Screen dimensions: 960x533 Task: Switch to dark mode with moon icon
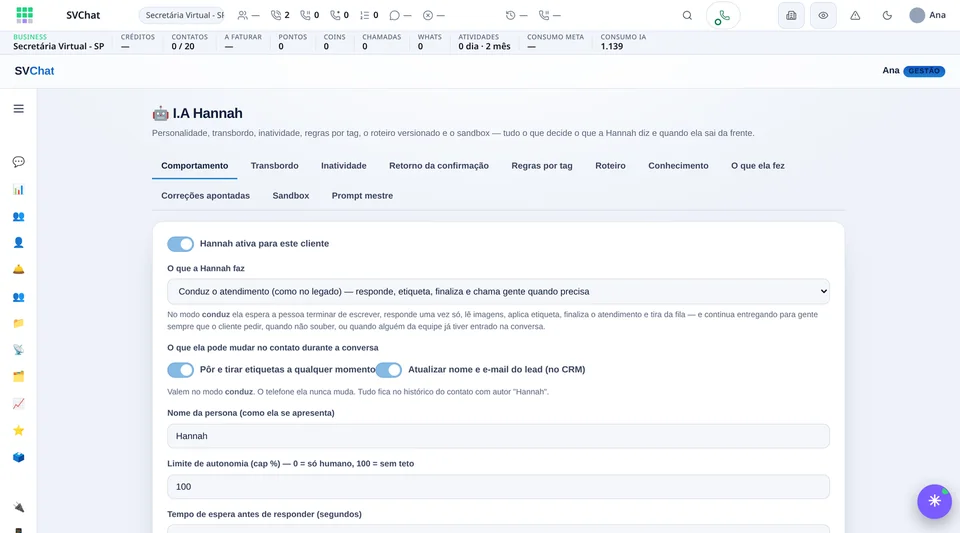(887, 15)
